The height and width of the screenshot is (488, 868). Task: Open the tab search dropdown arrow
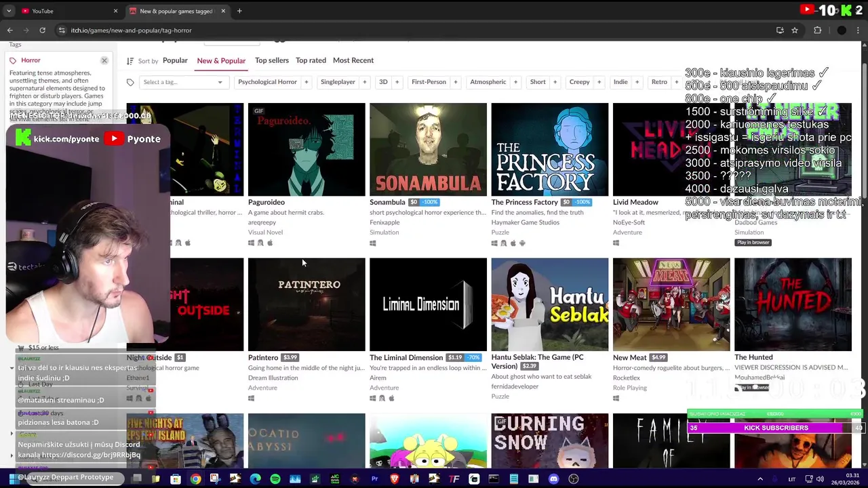(9, 11)
